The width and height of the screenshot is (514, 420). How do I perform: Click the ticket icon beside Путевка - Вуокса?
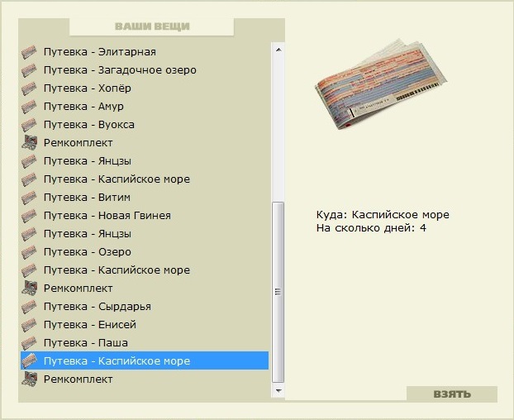[x=29, y=125]
